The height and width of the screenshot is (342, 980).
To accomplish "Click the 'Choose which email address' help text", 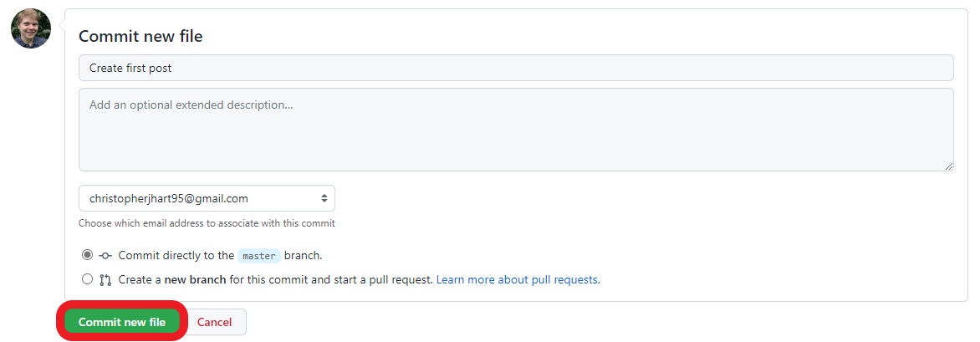I will click(207, 223).
